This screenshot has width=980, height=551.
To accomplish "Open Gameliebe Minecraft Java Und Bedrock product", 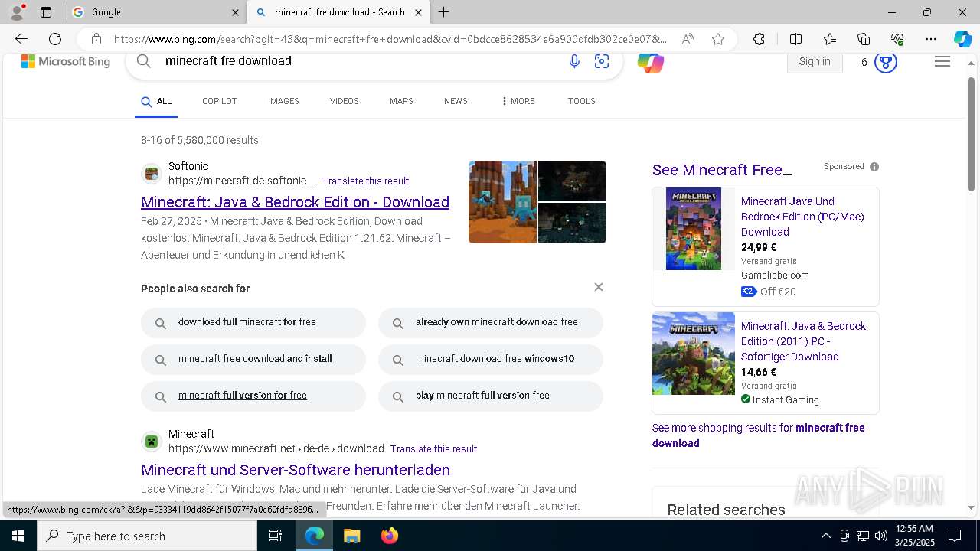I will tap(802, 217).
